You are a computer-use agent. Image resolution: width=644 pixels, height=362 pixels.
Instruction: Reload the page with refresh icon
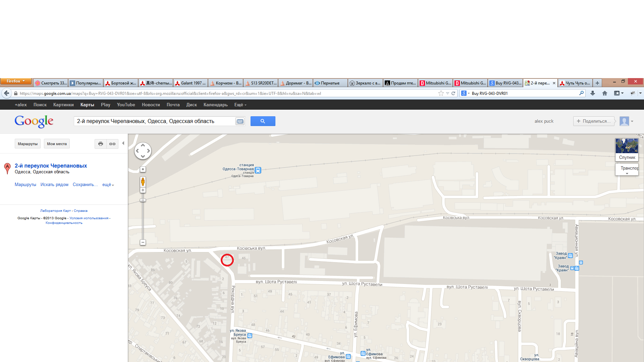click(453, 93)
